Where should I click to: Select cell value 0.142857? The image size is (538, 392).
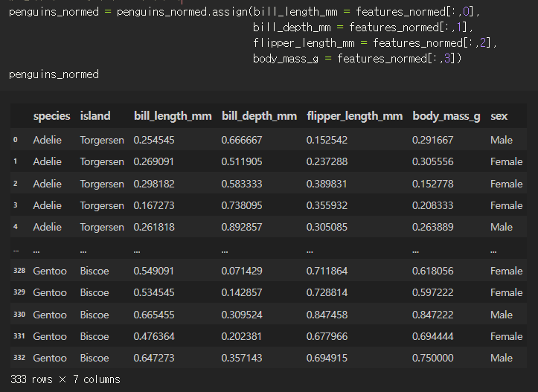tap(242, 292)
